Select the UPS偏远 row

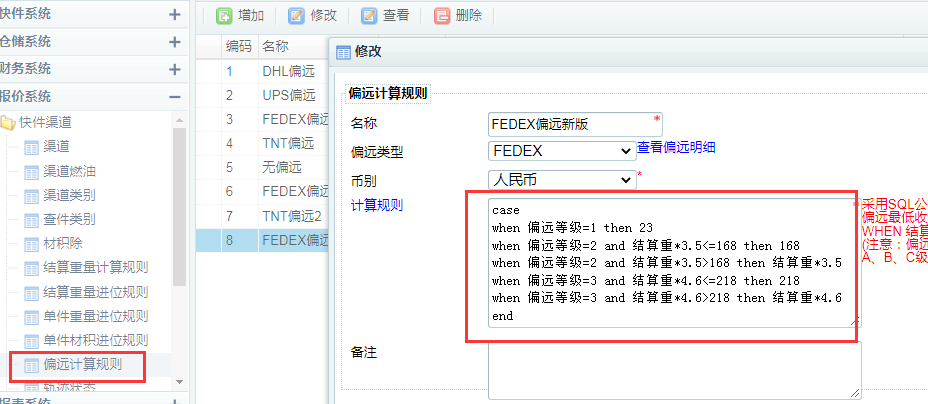[263, 95]
